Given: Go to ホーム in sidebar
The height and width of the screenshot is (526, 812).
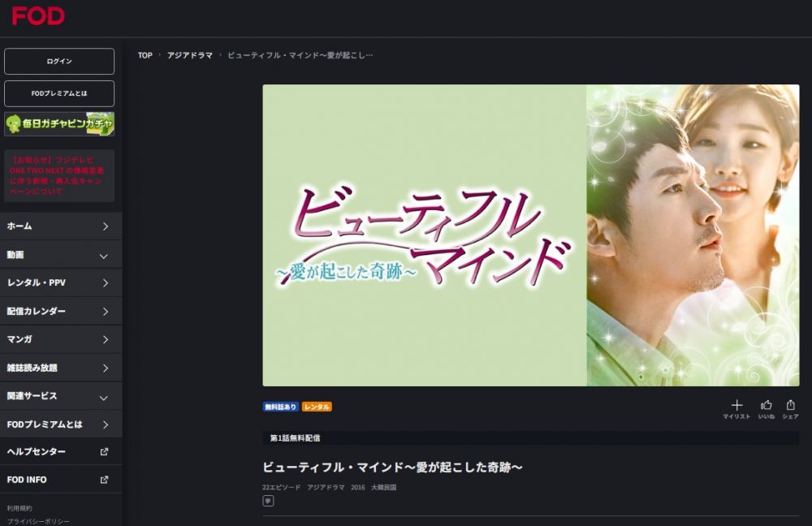Looking at the screenshot, I should [61, 226].
